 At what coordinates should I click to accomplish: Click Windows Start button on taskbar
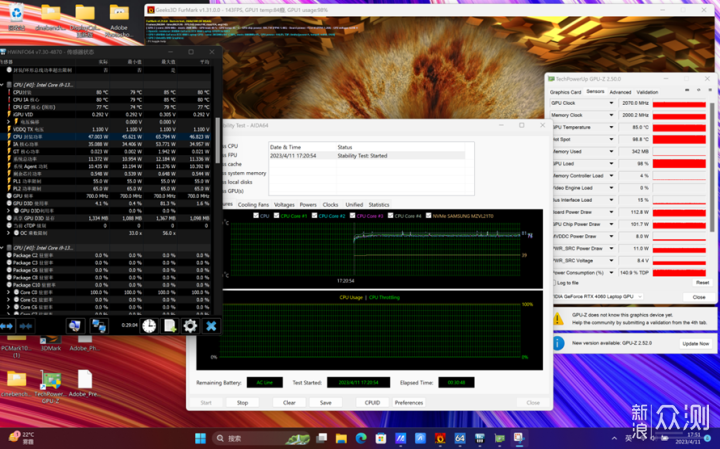200,438
